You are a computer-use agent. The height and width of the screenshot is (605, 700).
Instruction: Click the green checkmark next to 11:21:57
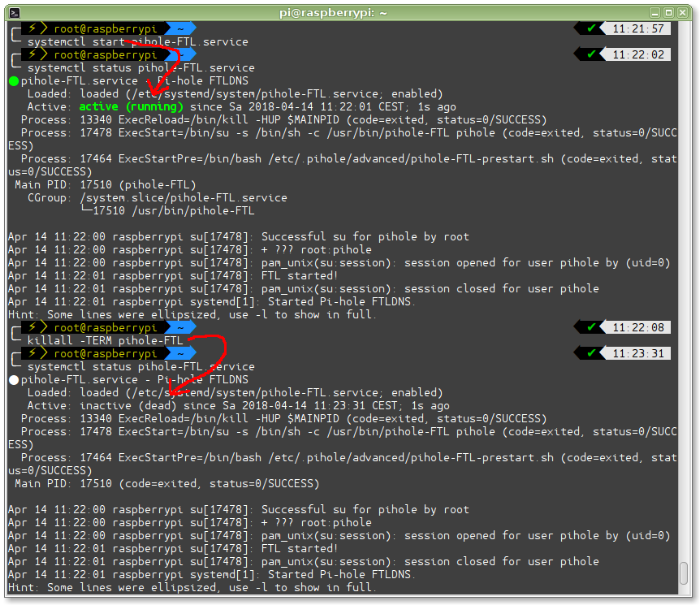click(x=591, y=28)
